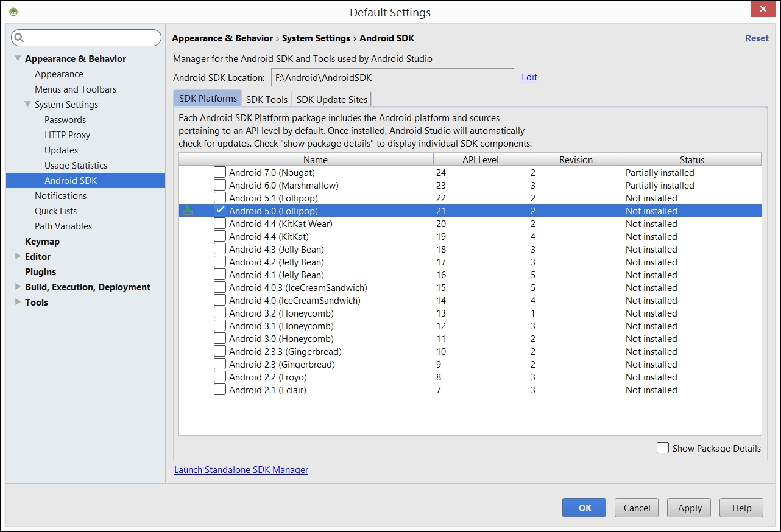
Task: Check the Android 4.2 (Jelly Bean) checkbox
Action: pyautogui.click(x=220, y=262)
